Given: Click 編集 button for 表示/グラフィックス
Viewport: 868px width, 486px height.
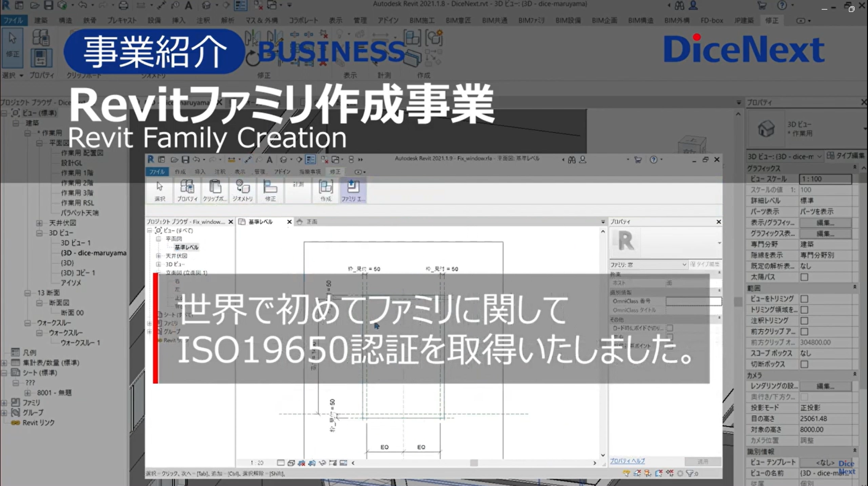Looking at the screenshot, I should (825, 223).
